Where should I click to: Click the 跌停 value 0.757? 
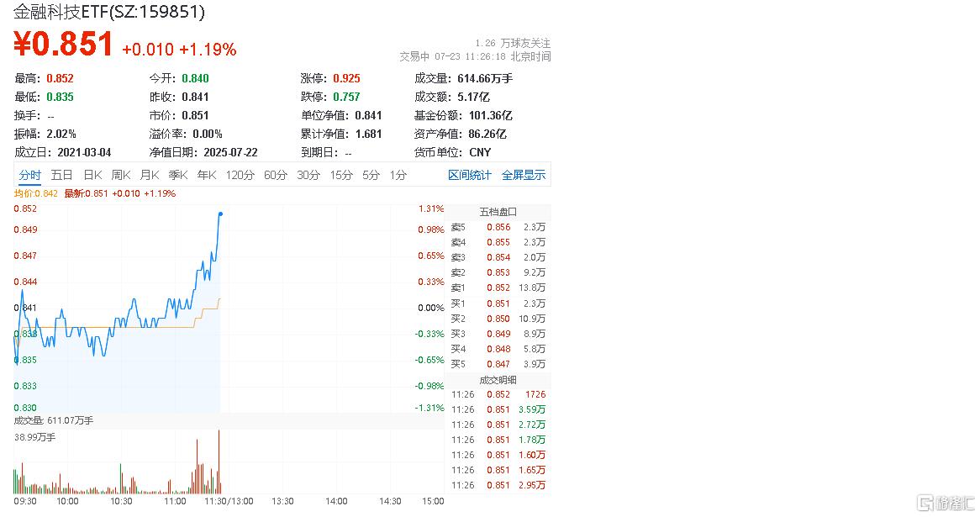347,97
